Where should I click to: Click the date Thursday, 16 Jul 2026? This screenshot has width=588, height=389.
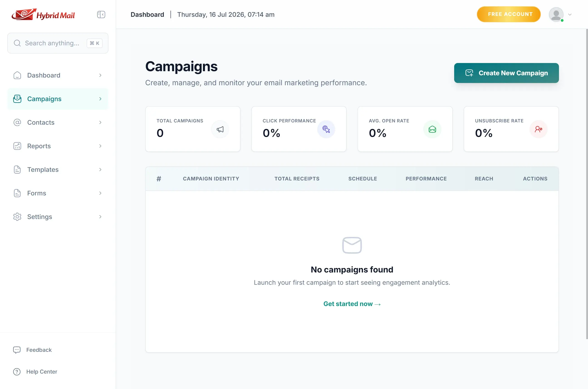click(226, 14)
